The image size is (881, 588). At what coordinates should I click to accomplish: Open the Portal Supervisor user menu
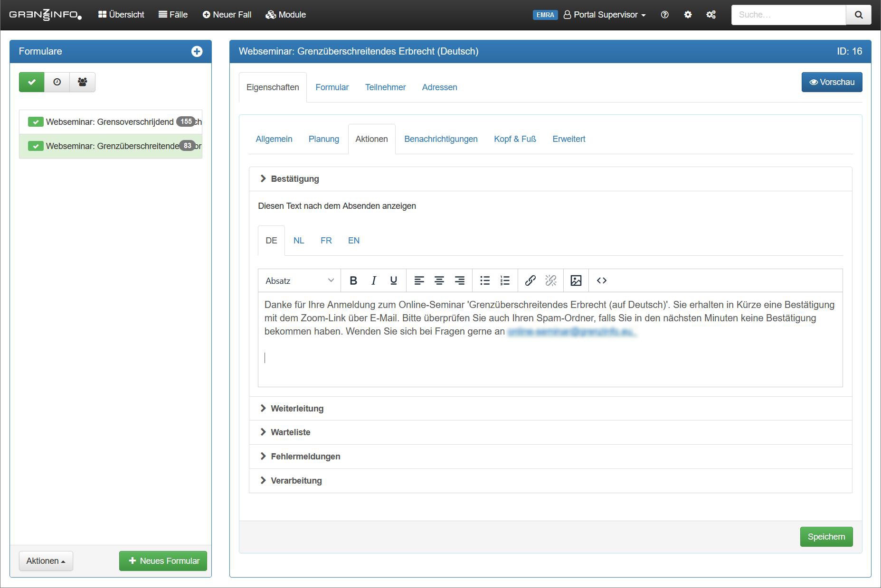coord(605,15)
